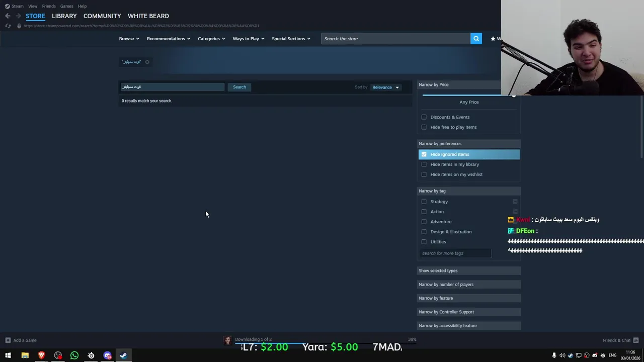Viewport: 644px width, 362px height.
Task: Click the ENG language indicator
Action: pyautogui.click(x=612, y=355)
